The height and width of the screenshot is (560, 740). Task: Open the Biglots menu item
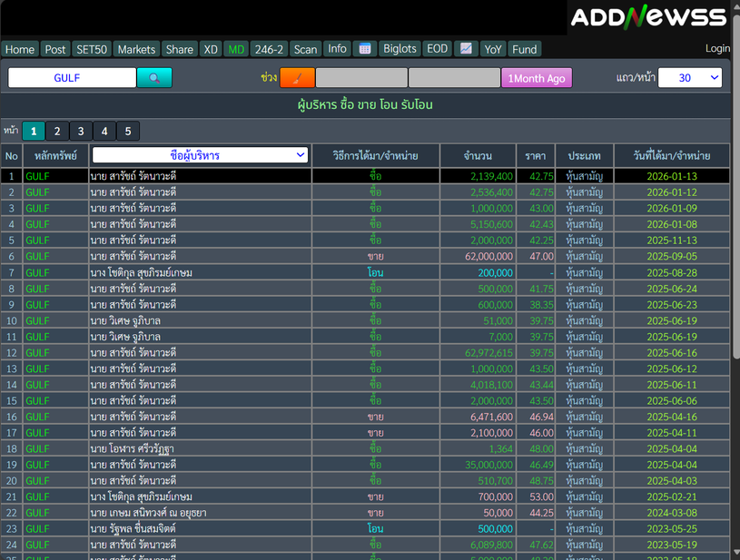(x=400, y=49)
